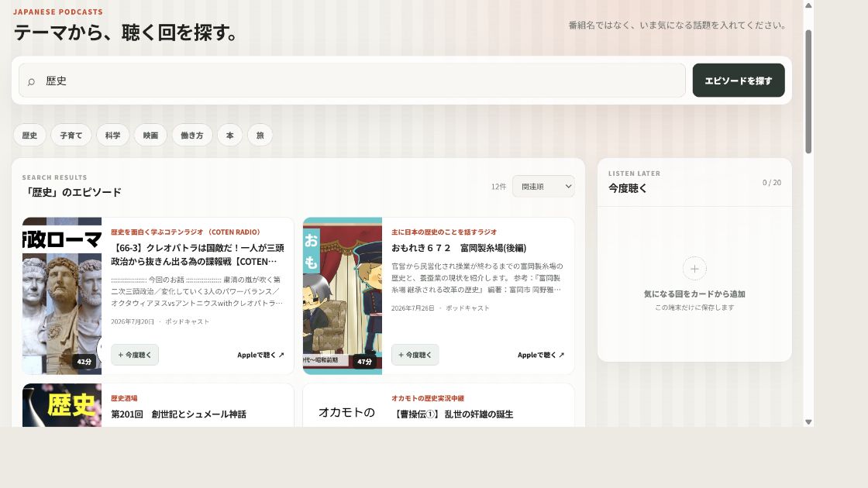Click the search magnifier icon

[32, 82]
